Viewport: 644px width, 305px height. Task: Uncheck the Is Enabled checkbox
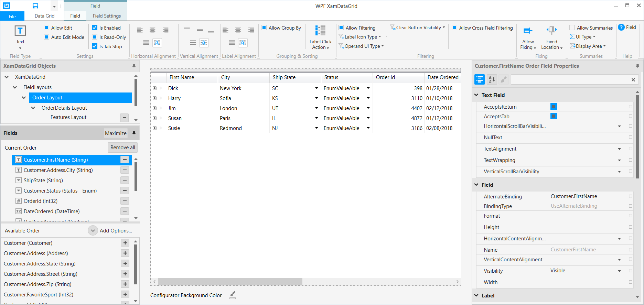95,28
